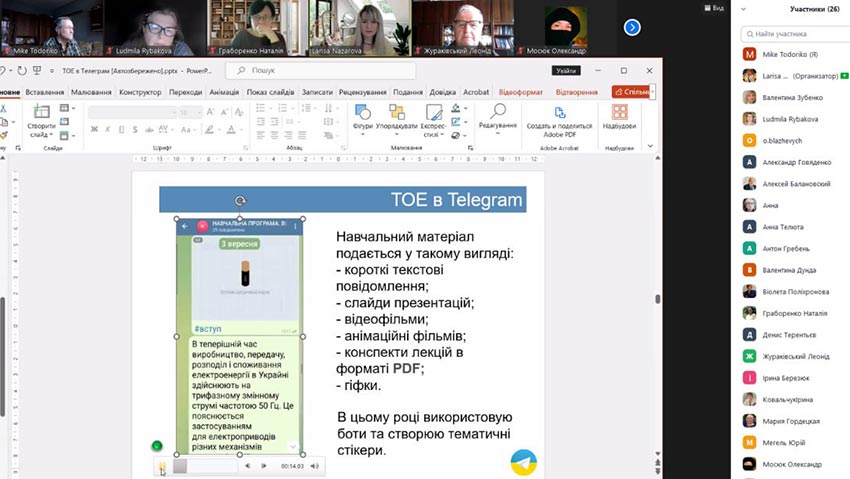
Task: Click the clear formatting icon
Action: pyautogui.click(x=239, y=112)
